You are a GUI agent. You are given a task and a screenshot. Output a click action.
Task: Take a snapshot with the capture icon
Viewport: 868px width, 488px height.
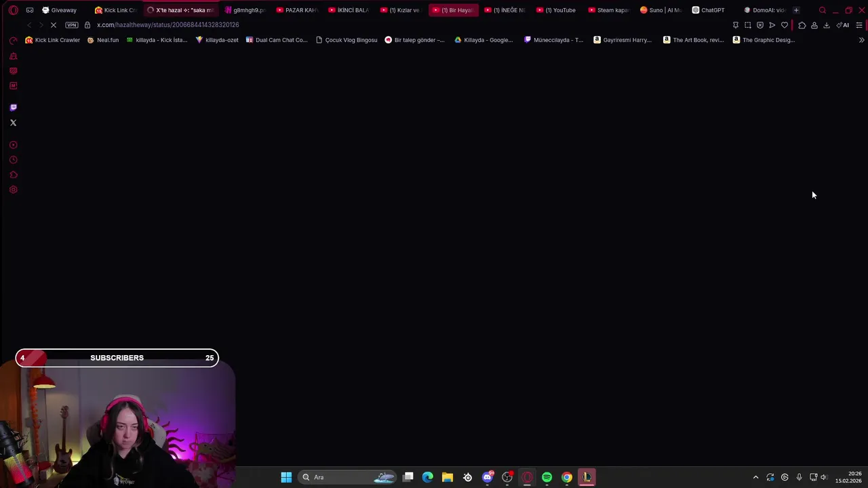tap(748, 25)
